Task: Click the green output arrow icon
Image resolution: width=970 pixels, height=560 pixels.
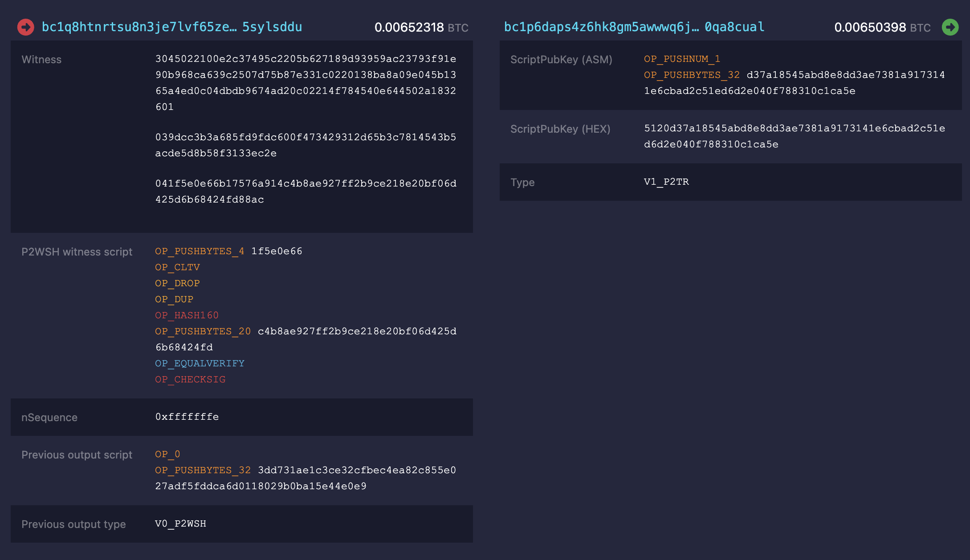Action: [951, 27]
